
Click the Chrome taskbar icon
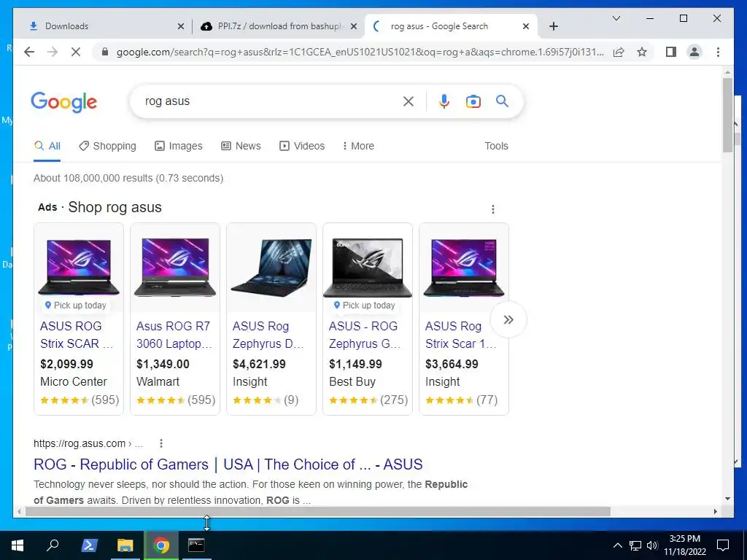click(161, 545)
